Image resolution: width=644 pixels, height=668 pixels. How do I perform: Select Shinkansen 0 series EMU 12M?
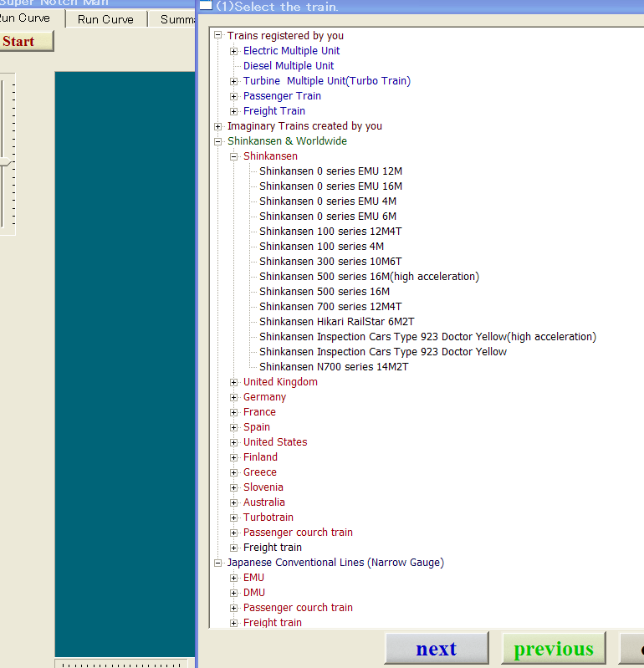pyautogui.click(x=330, y=171)
